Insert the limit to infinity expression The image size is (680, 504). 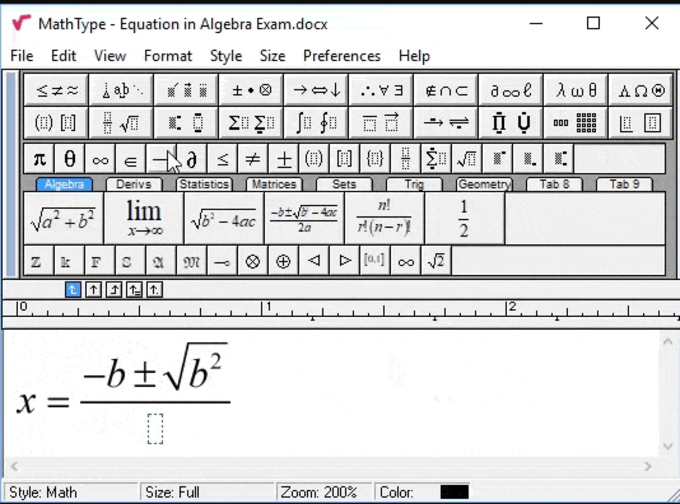click(144, 217)
